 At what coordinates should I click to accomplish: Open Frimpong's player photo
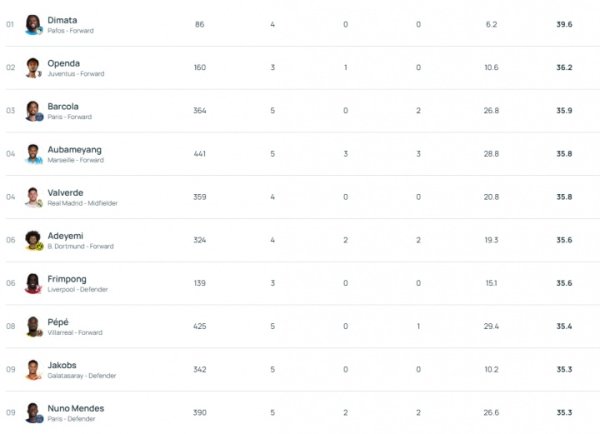[33, 284]
